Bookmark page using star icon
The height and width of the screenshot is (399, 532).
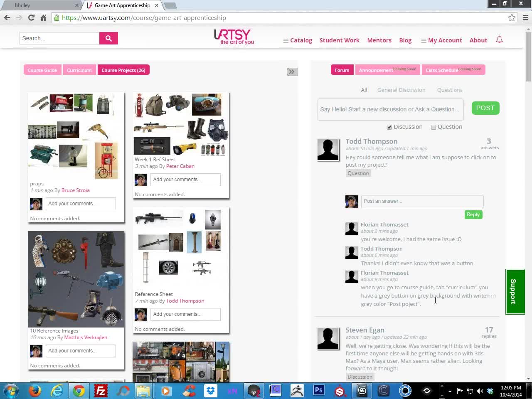(x=512, y=17)
